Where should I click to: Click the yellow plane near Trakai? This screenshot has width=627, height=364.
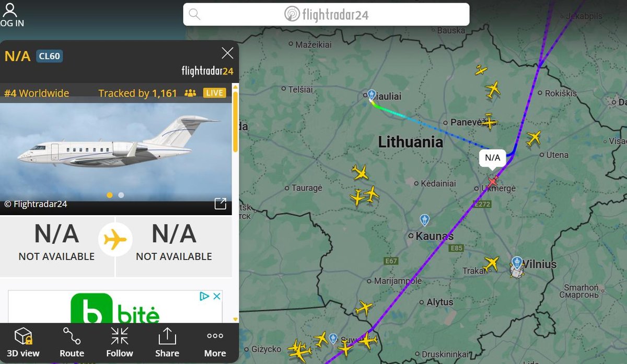(x=491, y=263)
